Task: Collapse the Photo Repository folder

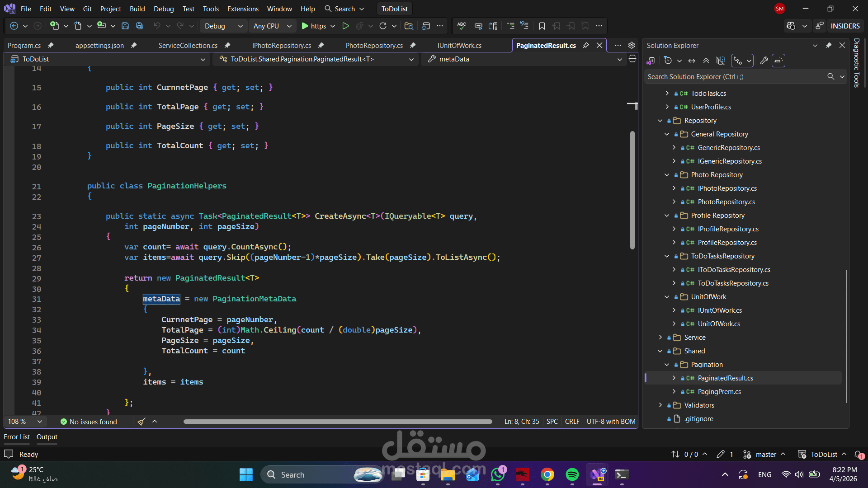Action: tap(667, 175)
